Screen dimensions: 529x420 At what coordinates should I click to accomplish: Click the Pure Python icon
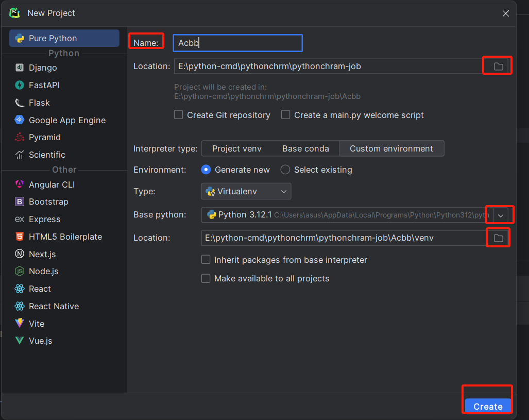point(20,39)
